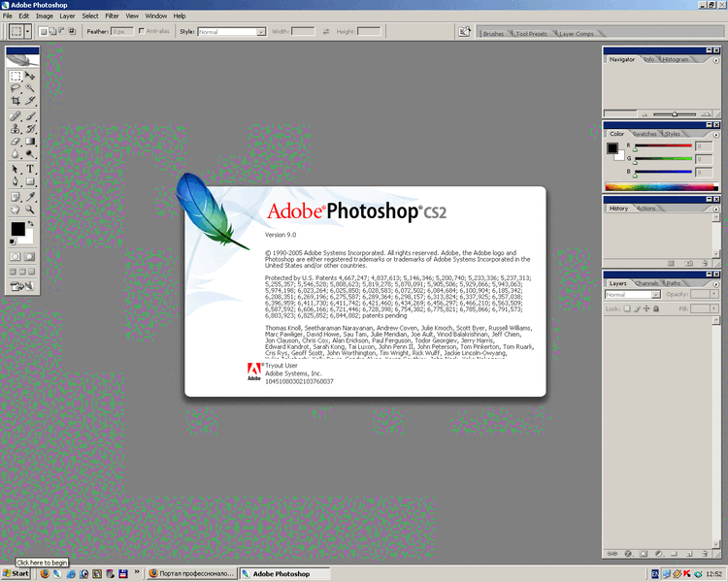Image resolution: width=728 pixels, height=582 pixels.
Task: Pick the Notes tool
Action: click(16, 197)
